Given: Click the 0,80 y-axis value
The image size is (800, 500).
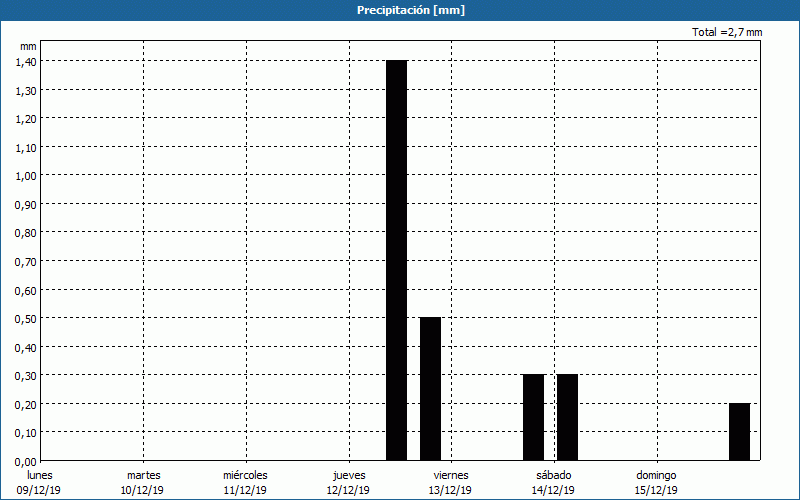Looking at the screenshot, I should [26, 234].
